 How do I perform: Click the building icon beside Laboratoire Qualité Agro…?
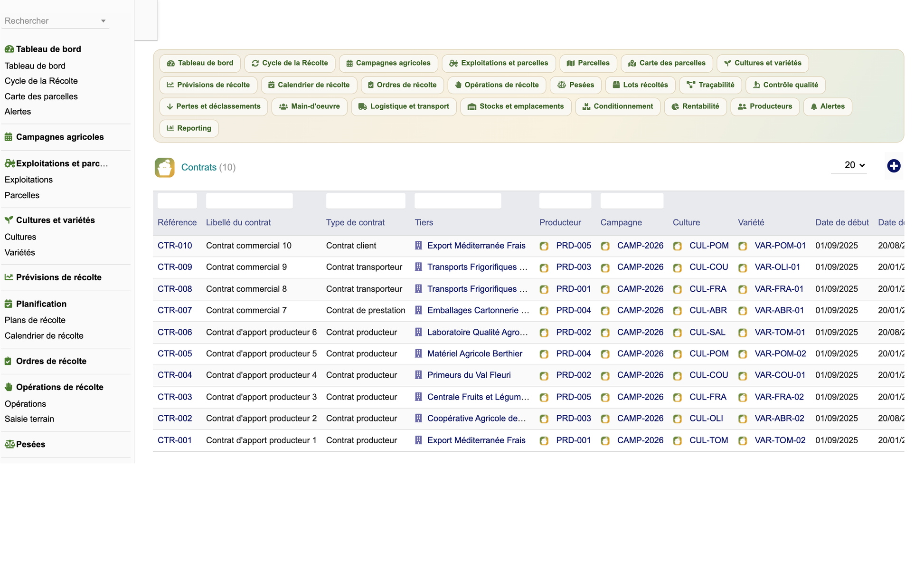418,332
